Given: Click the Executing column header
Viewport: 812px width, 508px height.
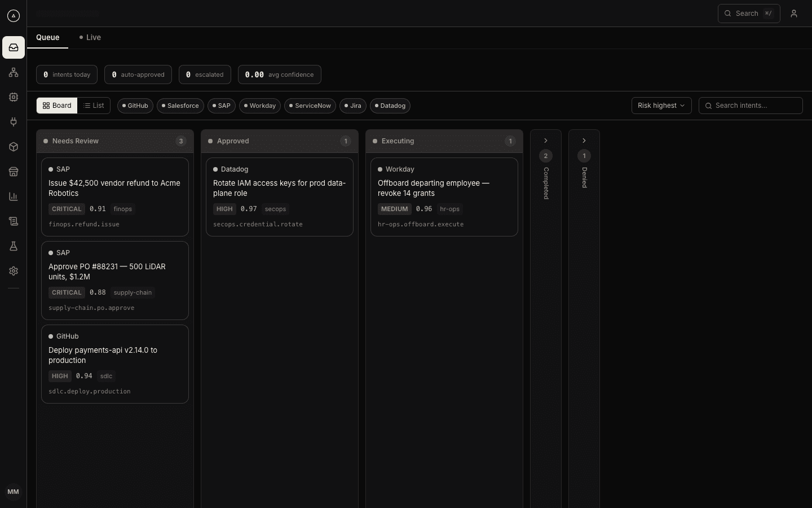Looking at the screenshot, I should coord(444,141).
